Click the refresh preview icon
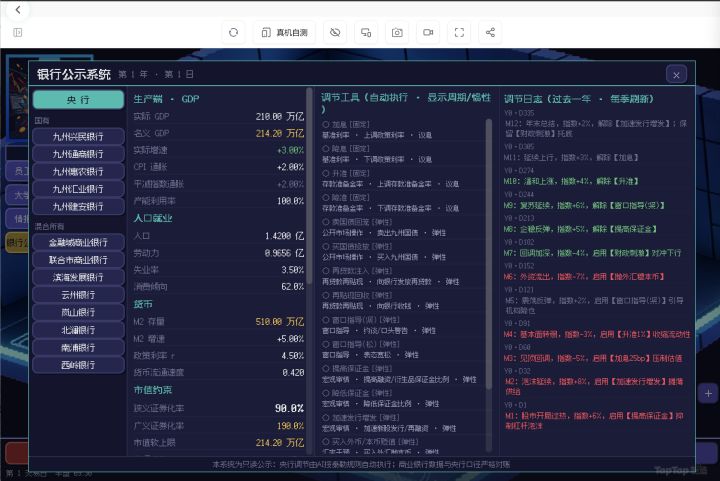Screen dimensions: 720x481 pyautogui.click(x=233, y=33)
